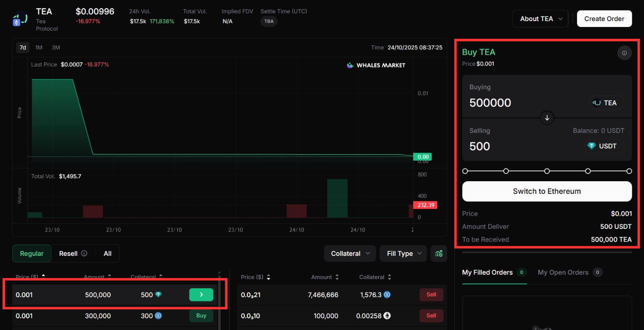Click the info icon next to Resell

coord(84,253)
